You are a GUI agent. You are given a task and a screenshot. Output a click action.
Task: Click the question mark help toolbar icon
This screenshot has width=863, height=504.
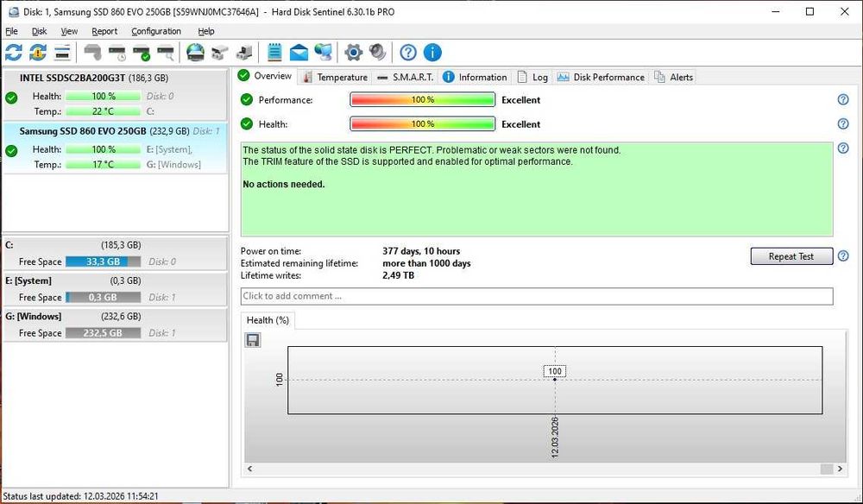point(408,53)
